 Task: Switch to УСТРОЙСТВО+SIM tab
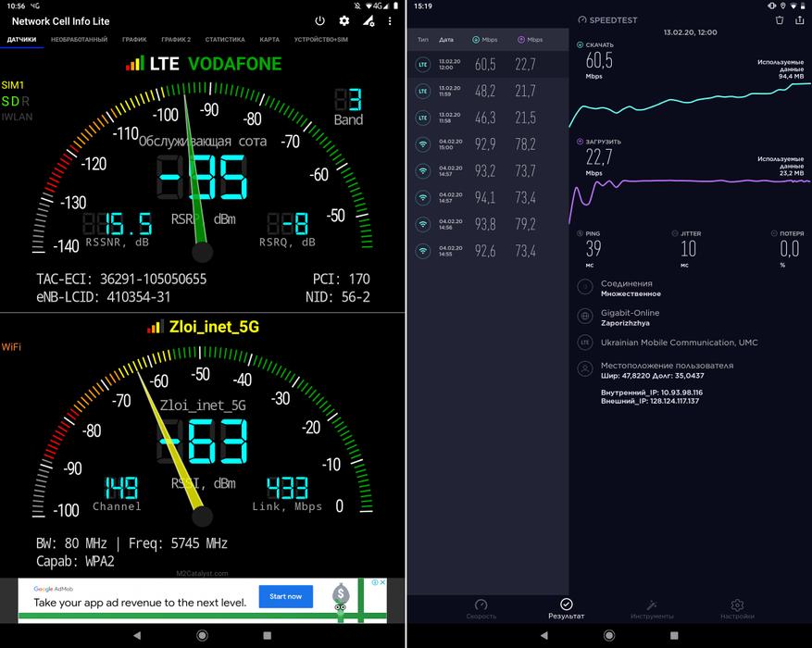[x=321, y=39]
